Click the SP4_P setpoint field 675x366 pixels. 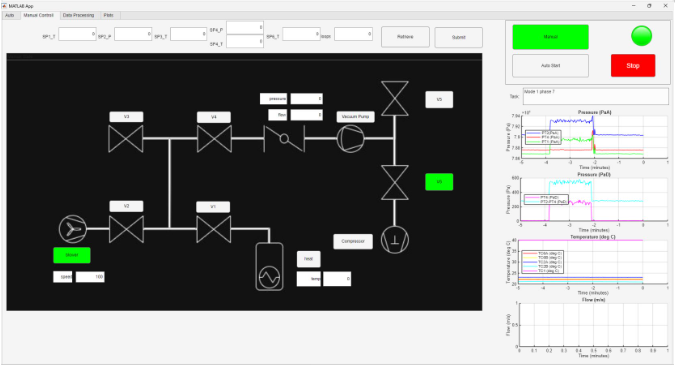245,28
